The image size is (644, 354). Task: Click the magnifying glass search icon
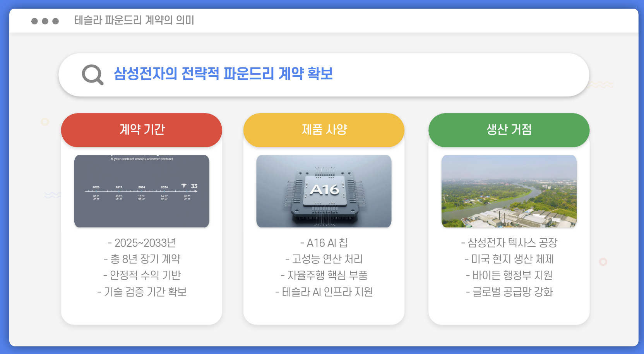coord(92,75)
